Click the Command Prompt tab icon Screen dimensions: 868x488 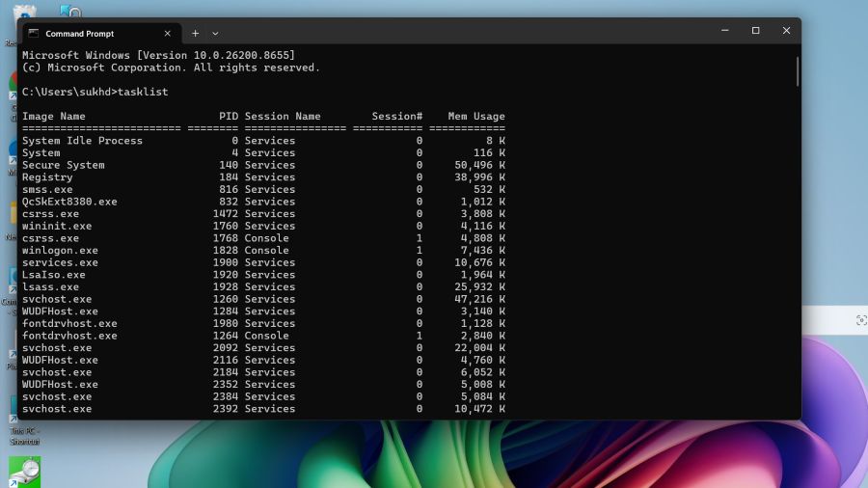(x=34, y=33)
